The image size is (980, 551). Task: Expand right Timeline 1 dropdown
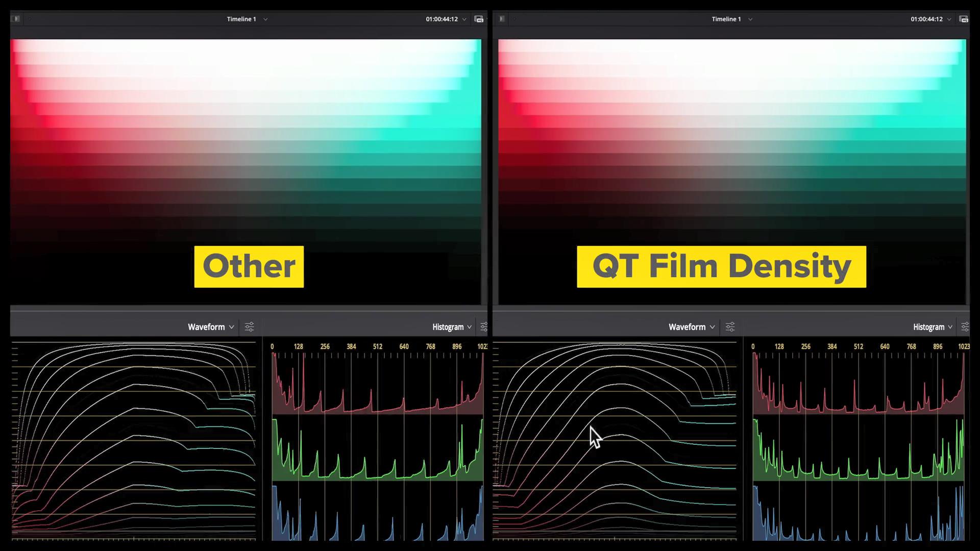[750, 19]
